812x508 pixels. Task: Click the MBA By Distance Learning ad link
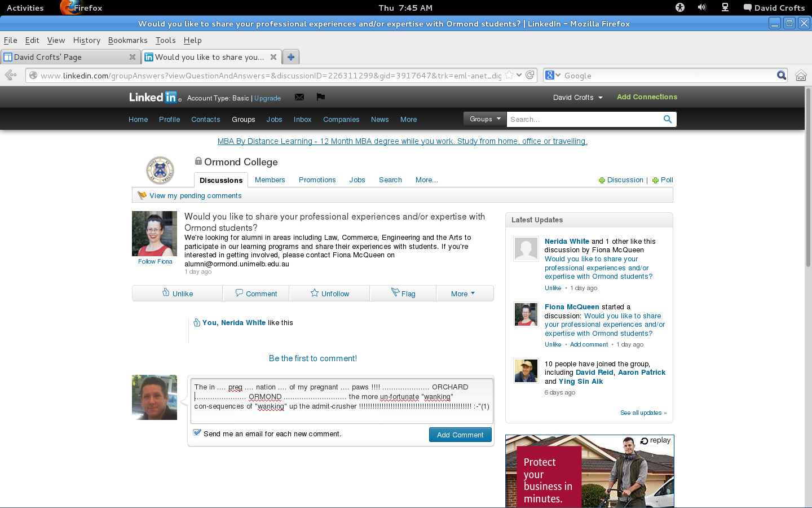click(x=403, y=141)
